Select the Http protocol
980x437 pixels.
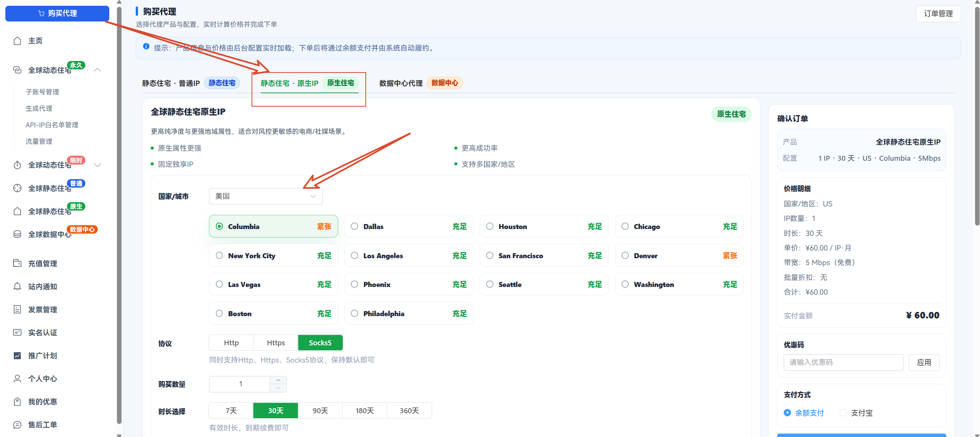pos(231,343)
